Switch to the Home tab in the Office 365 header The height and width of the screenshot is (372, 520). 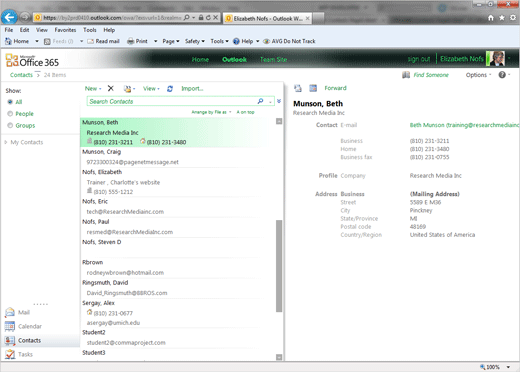click(x=200, y=60)
